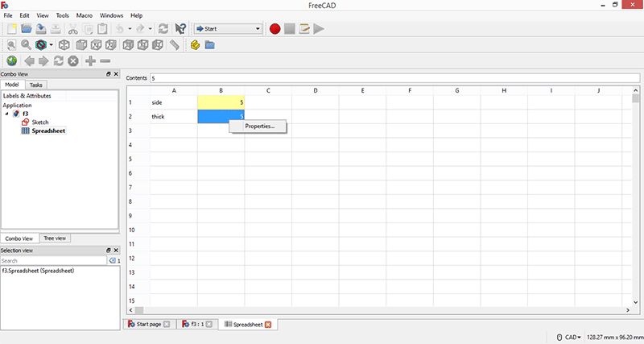Viewport: 644px width, 344px height.
Task: Open draw style dropdown arrow
Action: coord(51,45)
